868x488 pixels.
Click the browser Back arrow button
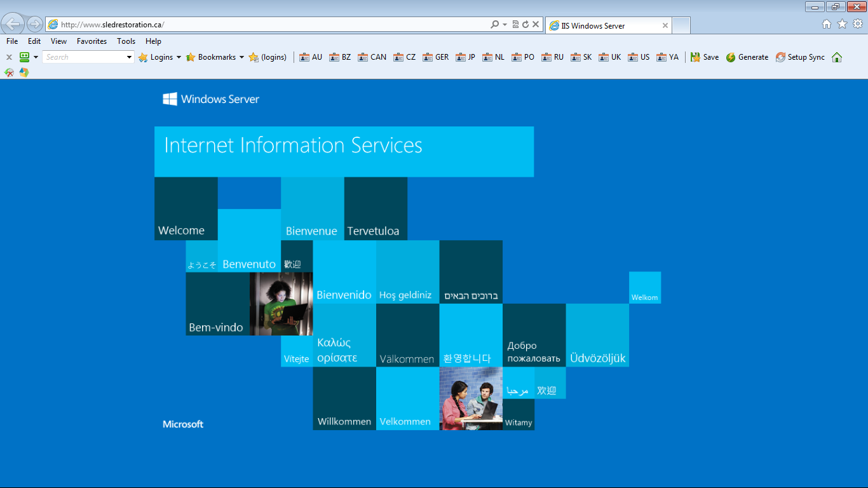[x=13, y=25]
